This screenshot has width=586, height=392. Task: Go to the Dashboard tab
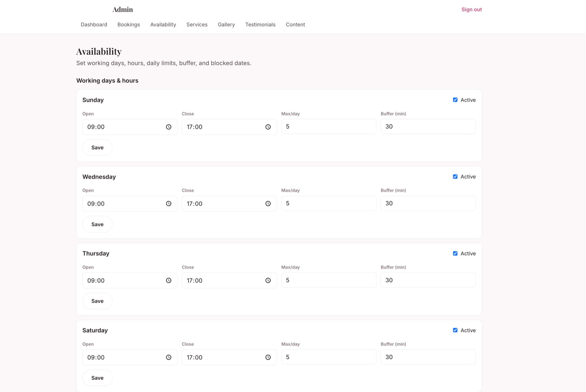[94, 24]
